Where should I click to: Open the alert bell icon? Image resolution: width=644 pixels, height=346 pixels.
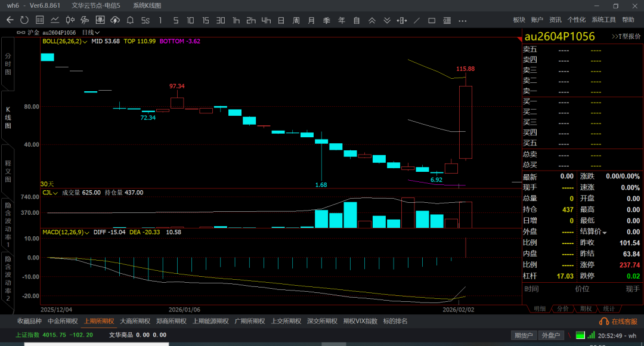[x=130, y=20]
